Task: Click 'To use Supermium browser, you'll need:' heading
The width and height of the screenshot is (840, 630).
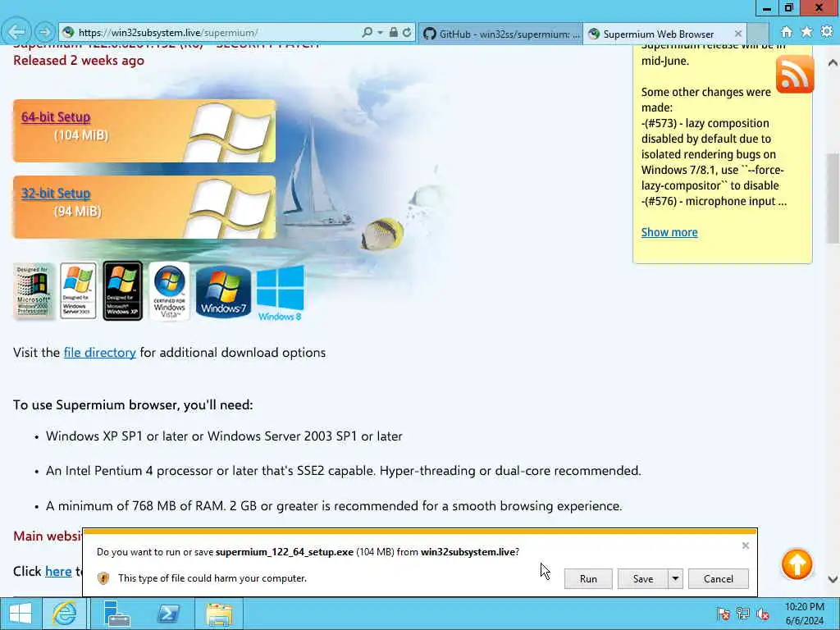Action: coord(133,405)
